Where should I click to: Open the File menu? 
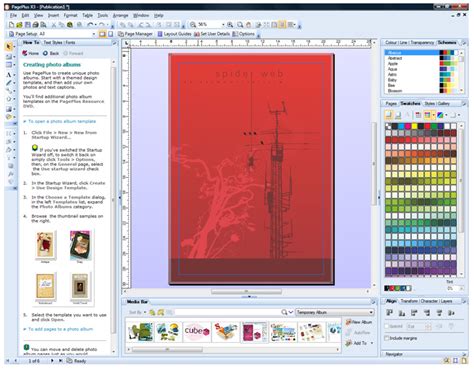click(13, 15)
